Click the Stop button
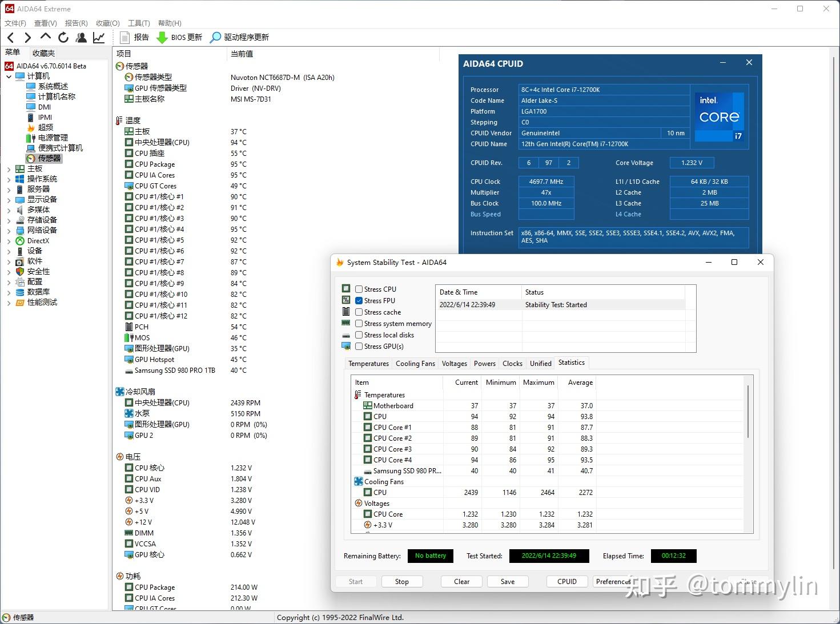The image size is (840, 624). 401,582
